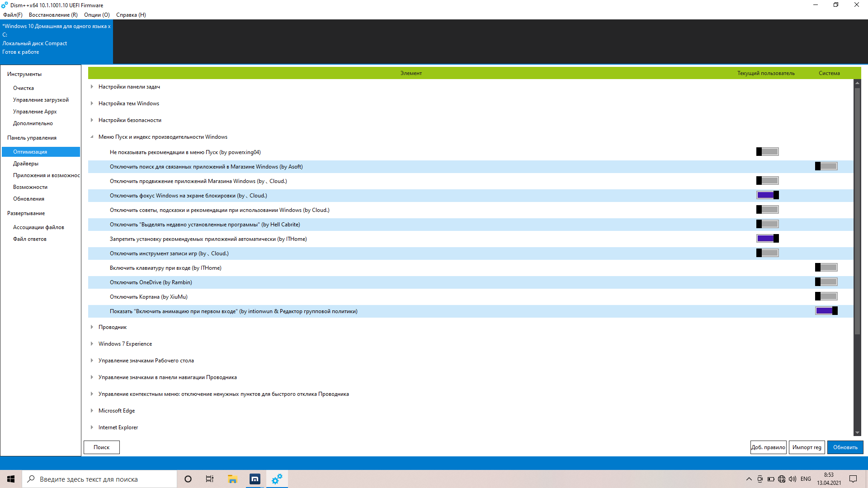Toggle 'Выделять недавно установленные программы' switch
Viewport: 868px width, 488px height.
(x=768, y=224)
